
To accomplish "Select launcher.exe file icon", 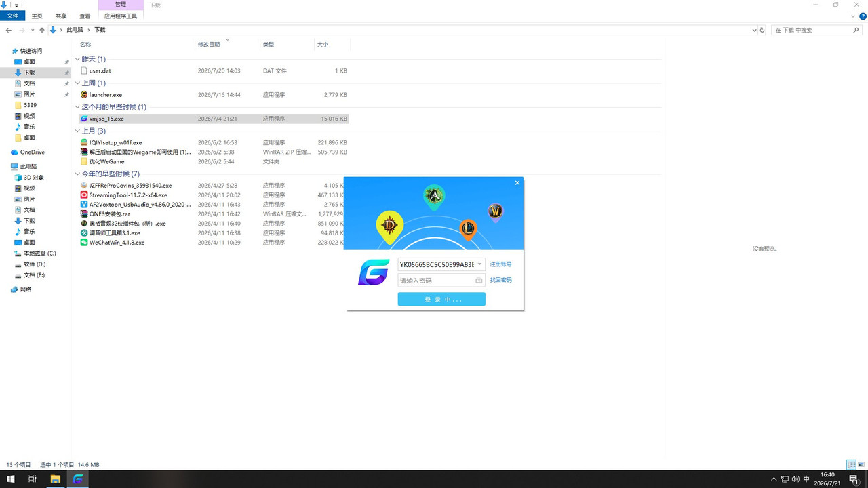I will 84,95.
